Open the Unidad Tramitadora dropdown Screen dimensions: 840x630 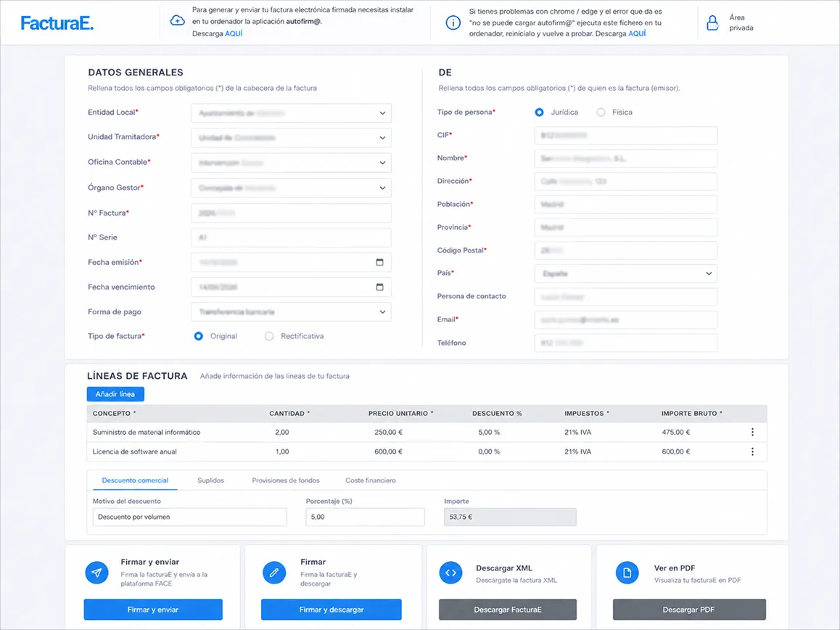tap(291, 138)
